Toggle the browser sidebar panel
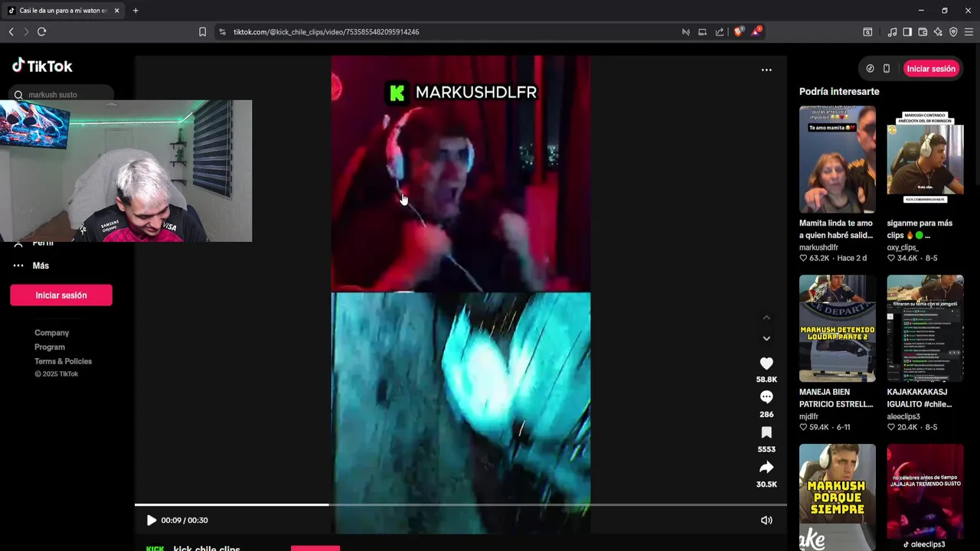980x551 pixels. (907, 32)
